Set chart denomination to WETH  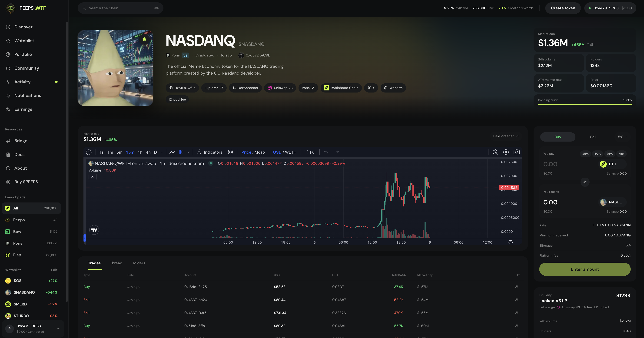click(291, 152)
